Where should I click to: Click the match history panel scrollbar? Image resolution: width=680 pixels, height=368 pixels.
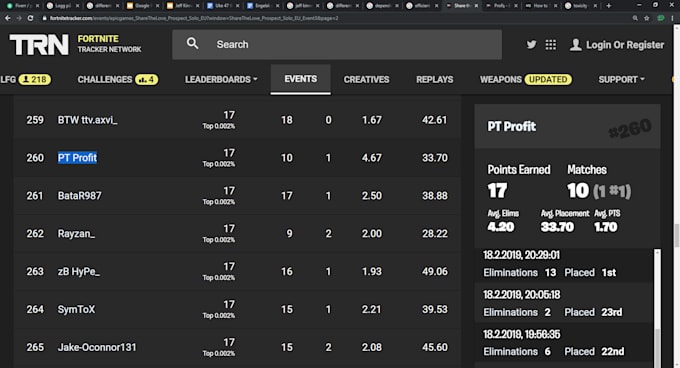(x=657, y=308)
